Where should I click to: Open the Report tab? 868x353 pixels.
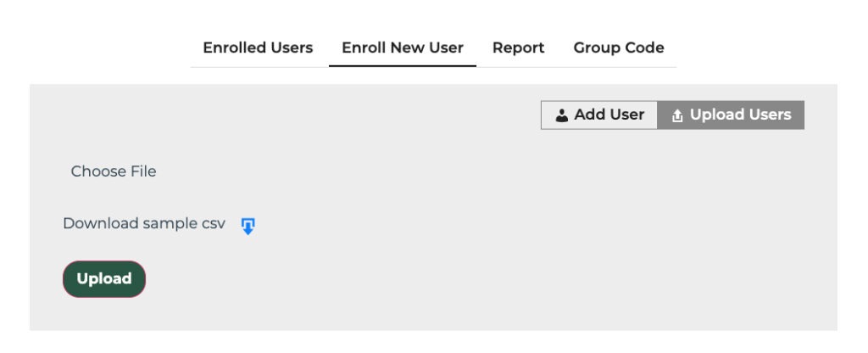coord(518,48)
